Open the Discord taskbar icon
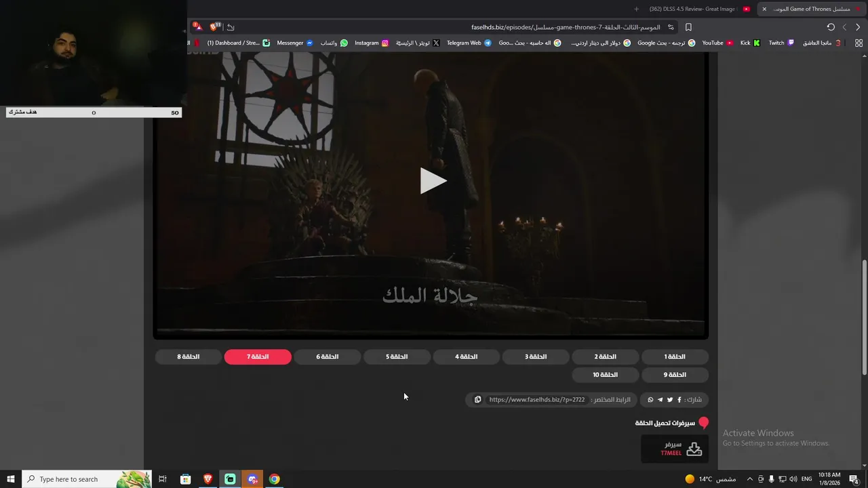The height and width of the screenshot is (488, 868). tap(252, 479)
